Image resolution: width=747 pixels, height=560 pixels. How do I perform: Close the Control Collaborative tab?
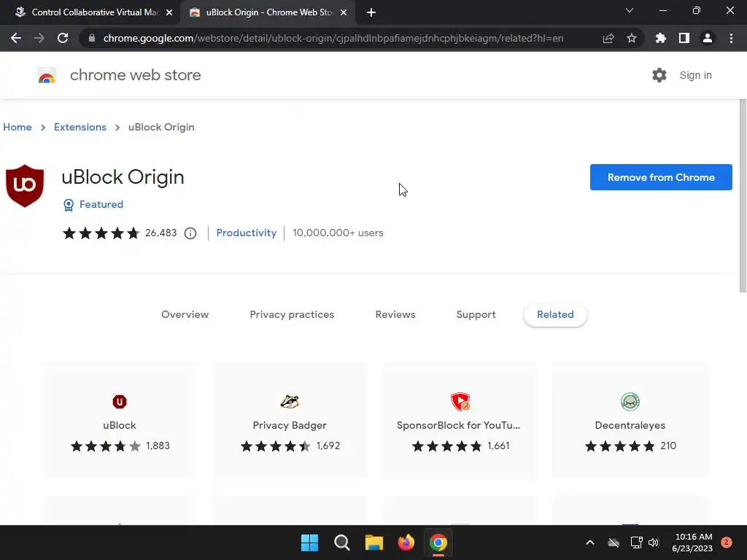click(169, 12)
